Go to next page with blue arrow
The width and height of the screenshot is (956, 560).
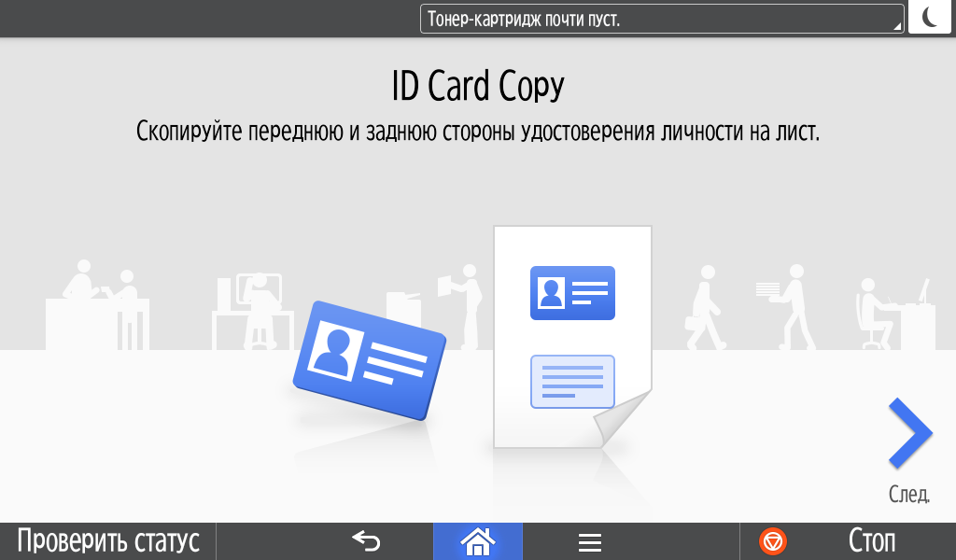(909, 433)
